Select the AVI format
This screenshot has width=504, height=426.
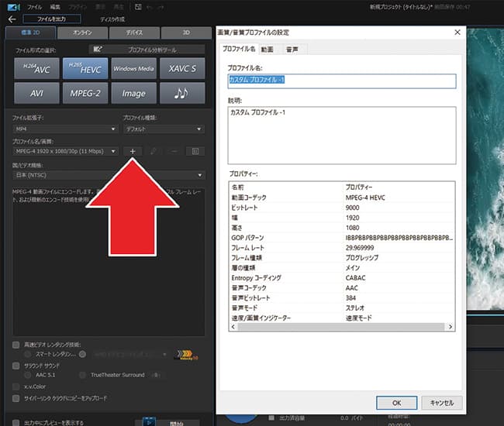(x=36, y=93)
